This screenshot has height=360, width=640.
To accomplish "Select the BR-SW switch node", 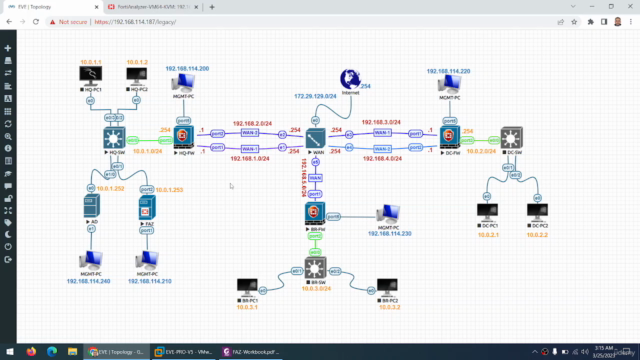I will pyautogui.click(x=316, y=268).
